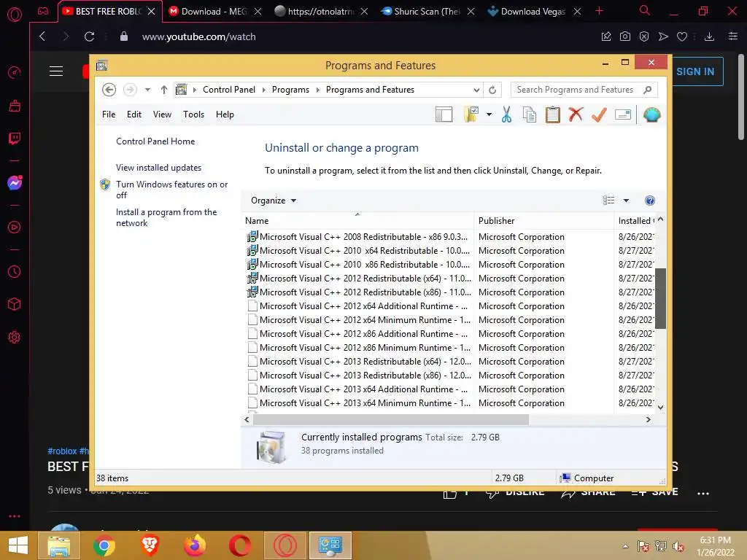747x560 pixels.
Task: Click the Paste clipboard toolbar icon
Action: tap(553, 114)
